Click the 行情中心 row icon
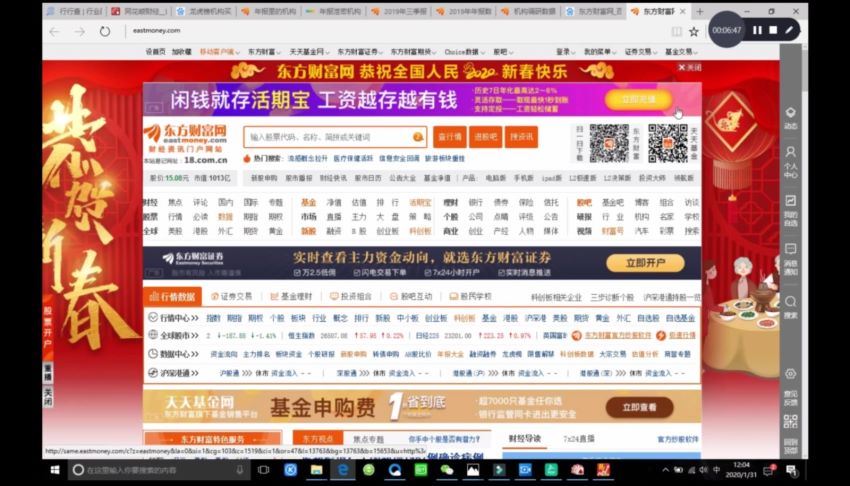The image size is (850, 486). tap(153, 317)
